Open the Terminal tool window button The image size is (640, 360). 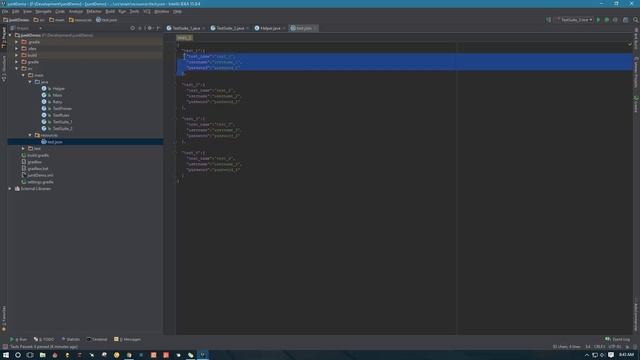pos(97,339)
